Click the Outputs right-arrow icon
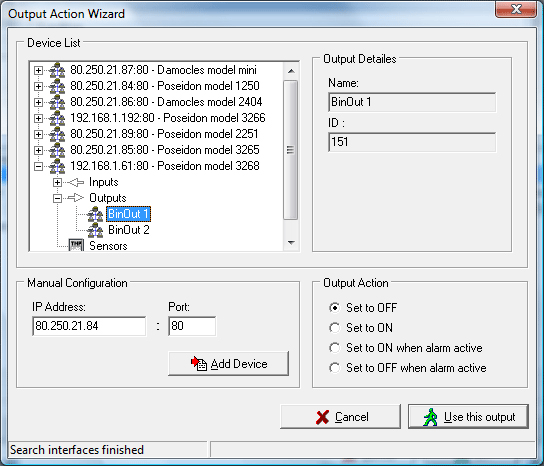This screenshot has width=544, height=466. click(76, 198)
